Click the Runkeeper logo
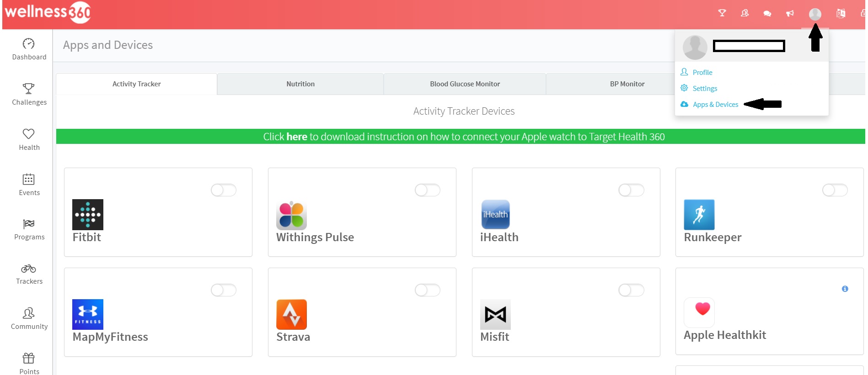 [x=699, y=215]
